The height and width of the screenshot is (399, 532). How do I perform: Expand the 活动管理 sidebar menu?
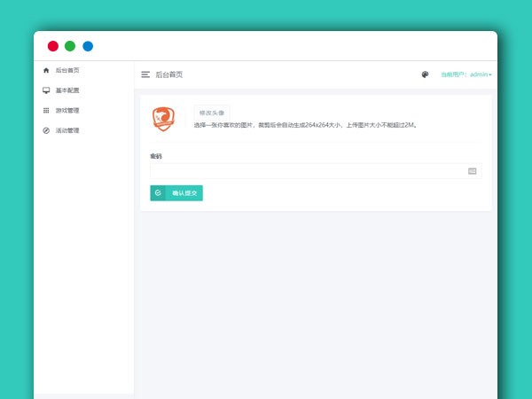pos(67,130)
